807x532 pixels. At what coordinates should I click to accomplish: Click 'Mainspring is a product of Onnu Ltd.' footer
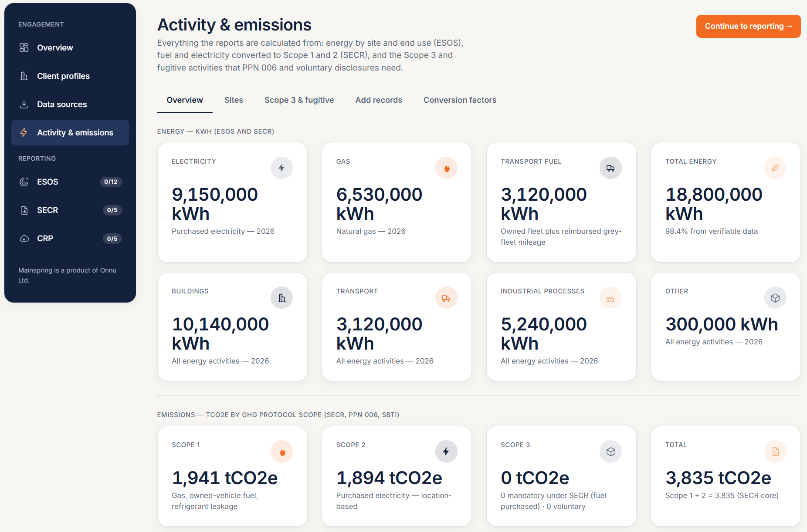coord(68,275)
